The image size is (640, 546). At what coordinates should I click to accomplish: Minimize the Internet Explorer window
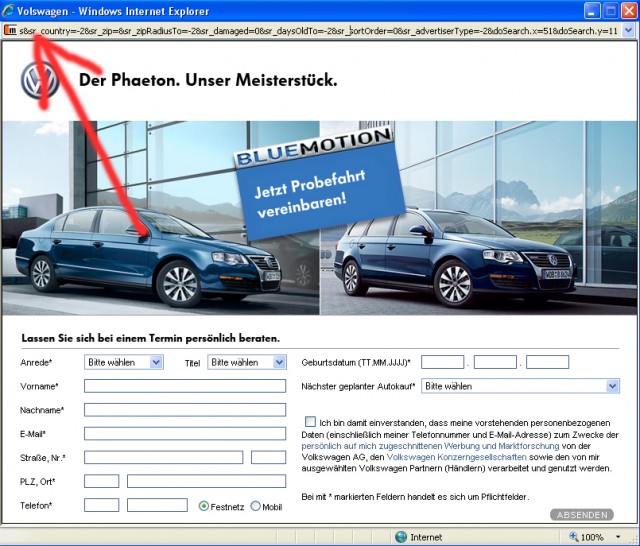592,11
